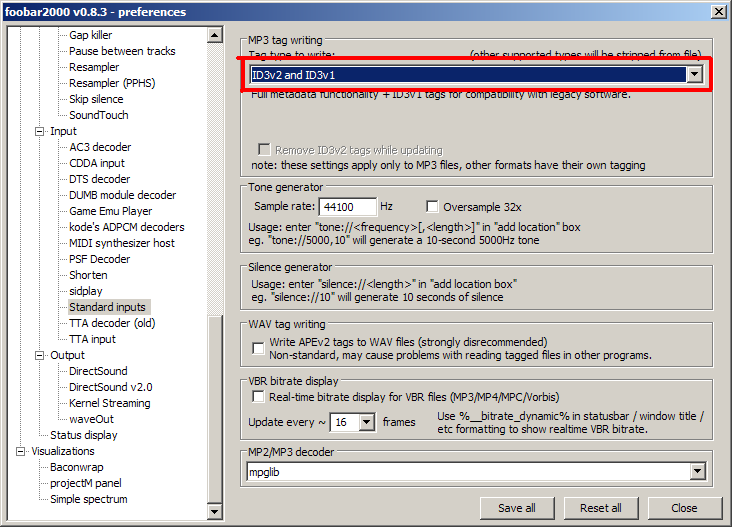Open kode's ADPCM decoders page
The height and width of the screenshot is (527, 732).
click(x=127, y=227)
